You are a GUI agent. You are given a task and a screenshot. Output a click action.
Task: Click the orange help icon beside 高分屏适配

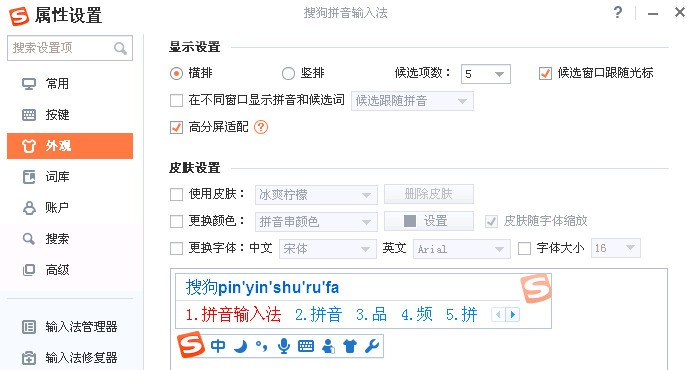(261, 127)
